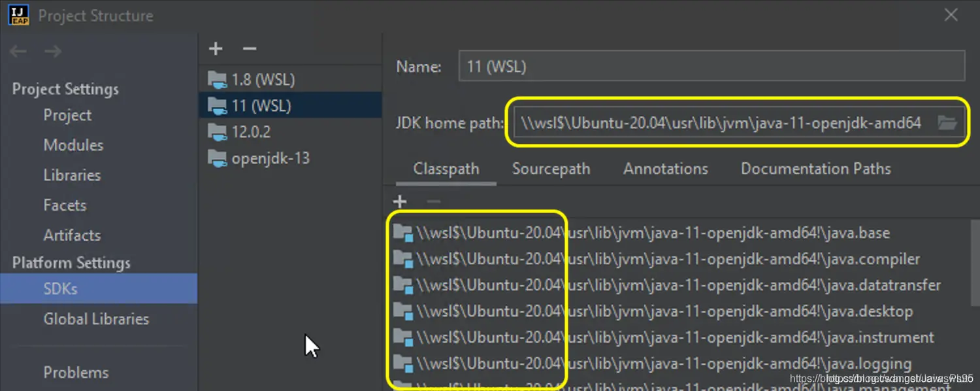Add a new SDK with plus icon
Image resolution: width=980 pixels, height=391 pixels.
click(216, 49)
